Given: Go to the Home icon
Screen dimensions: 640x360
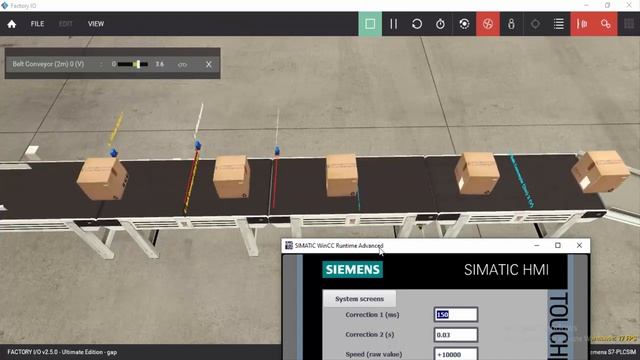Looking at the screenshot, I should point(11,24).
